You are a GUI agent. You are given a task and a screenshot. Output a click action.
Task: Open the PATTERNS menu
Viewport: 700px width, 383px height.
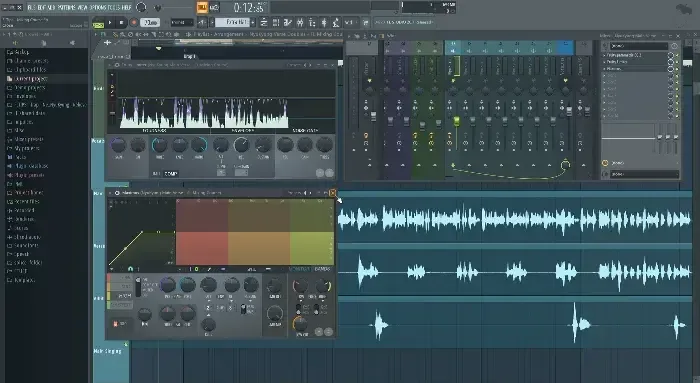[x=67, y=8]
